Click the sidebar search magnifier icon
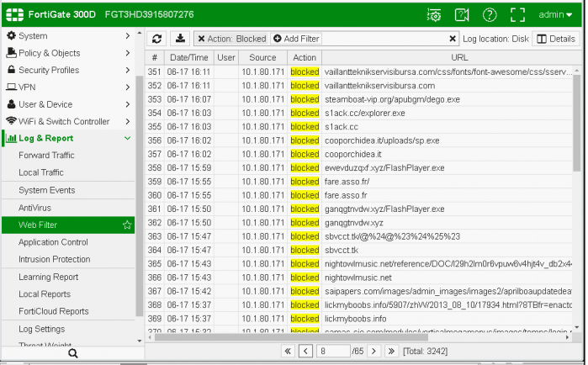Image resolution: width=588 pixels, height=365 pixels. 73,353
